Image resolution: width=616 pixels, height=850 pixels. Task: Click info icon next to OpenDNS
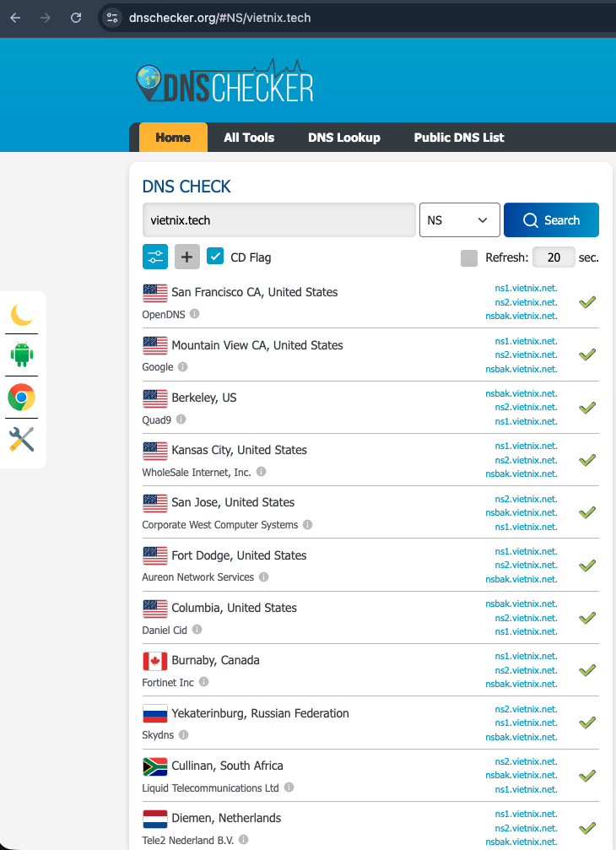coord(195,314)
